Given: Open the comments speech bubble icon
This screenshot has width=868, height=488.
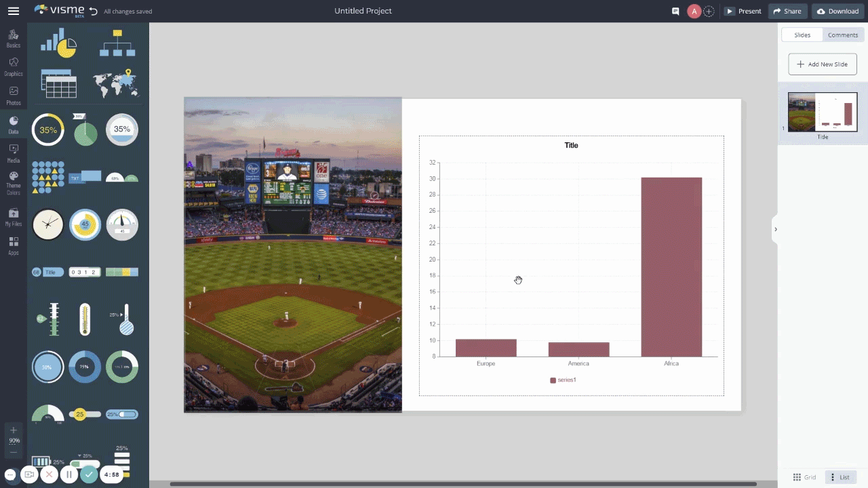Looking at the screenshot, I should [x=675, y=12].
